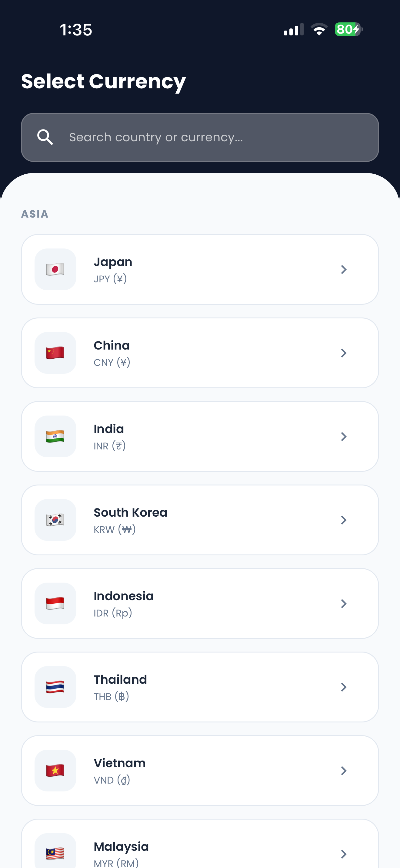Viewport: 400px width, 868px height.
Task: Pick Vietnam VND currency entry
Action: tap(200, 771)
